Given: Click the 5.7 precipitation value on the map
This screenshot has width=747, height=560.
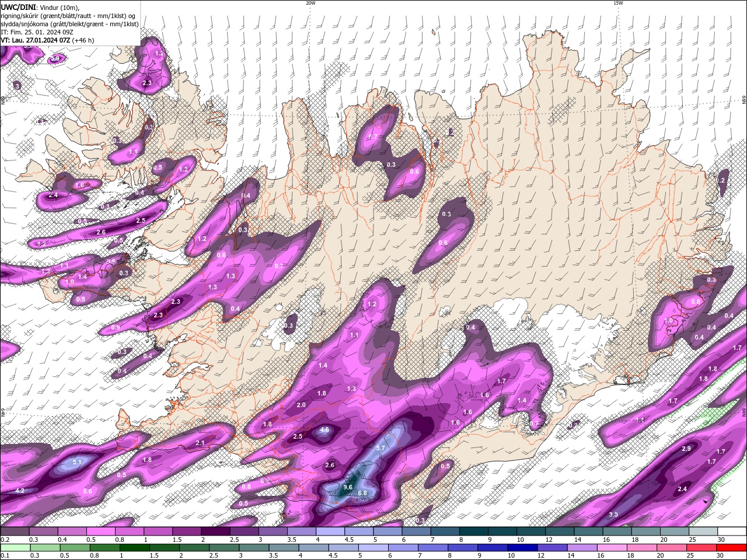Looking at the screenshot, I should (381, 448).
